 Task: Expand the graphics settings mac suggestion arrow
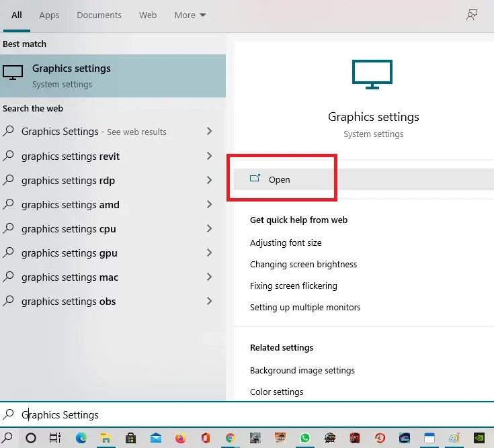tap(209, 277)
